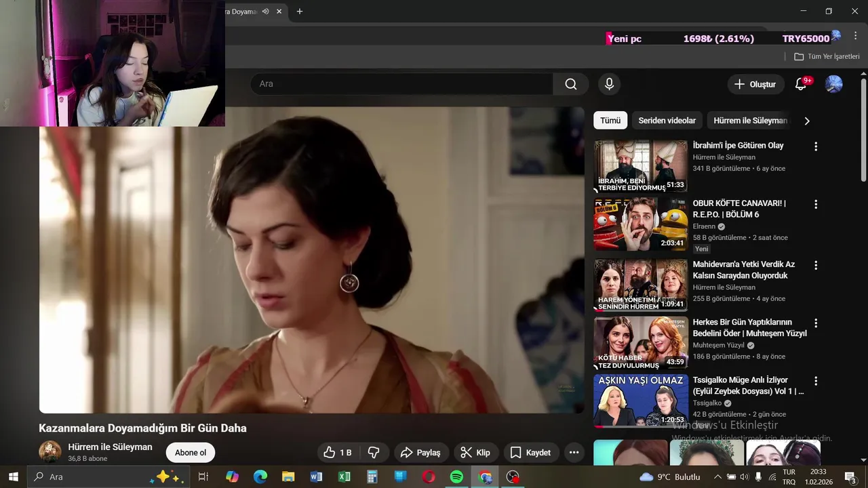Open Copilot from the taskbar
The width and height of the screenshot is (868, 488).
pos(233,477)
